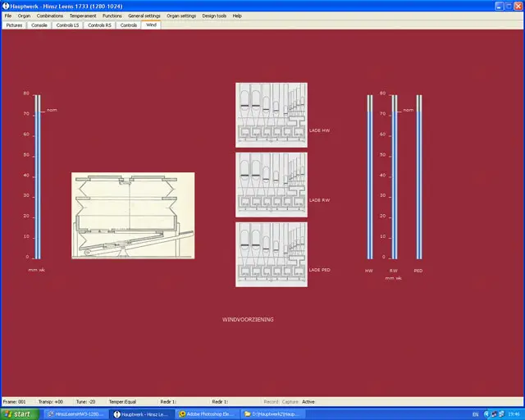Select the LADE RW windchest diagram
525x420 pixels.
[x=272, y=185]
